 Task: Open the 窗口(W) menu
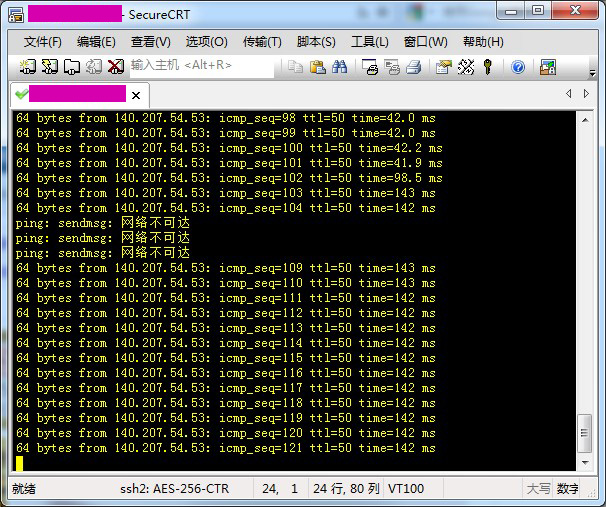(x=426, y=42)
